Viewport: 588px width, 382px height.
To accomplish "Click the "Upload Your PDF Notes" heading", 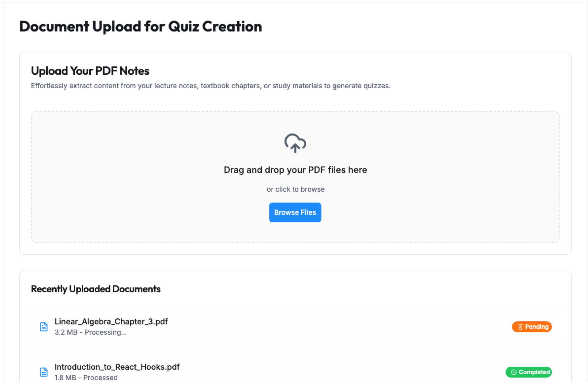I will click(x=90, y=71).
